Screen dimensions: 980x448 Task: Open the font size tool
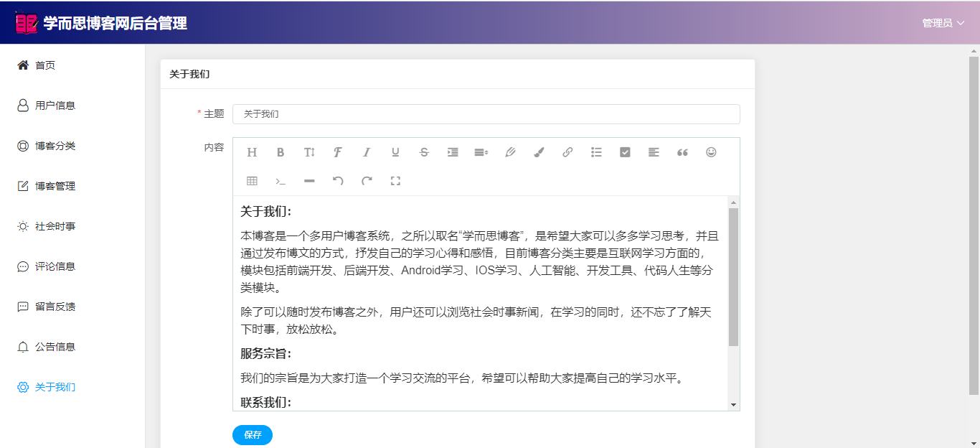(309, 152)
